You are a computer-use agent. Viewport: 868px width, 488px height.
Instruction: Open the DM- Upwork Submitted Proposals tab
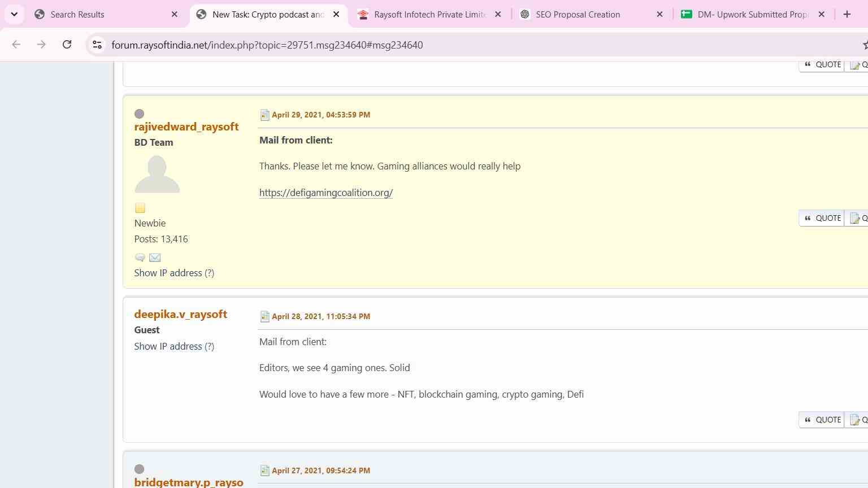click(x=753, y=14)
